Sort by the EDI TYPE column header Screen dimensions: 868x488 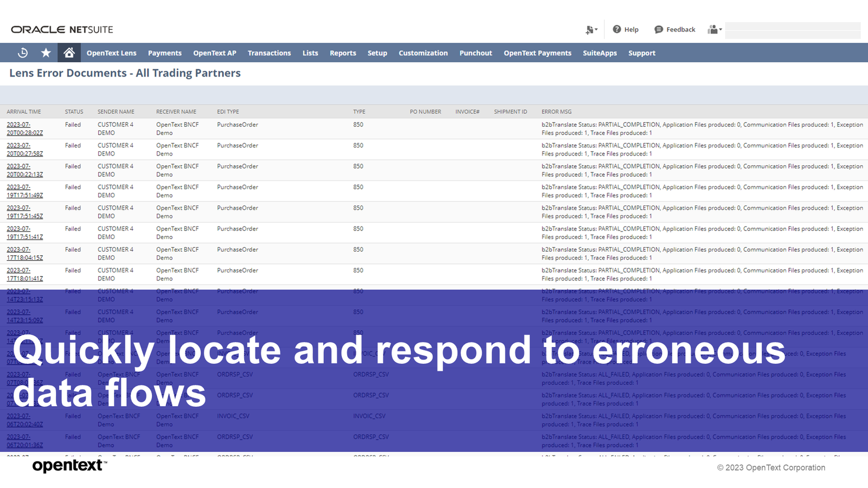pyautogui.click(x=228, y=112)
